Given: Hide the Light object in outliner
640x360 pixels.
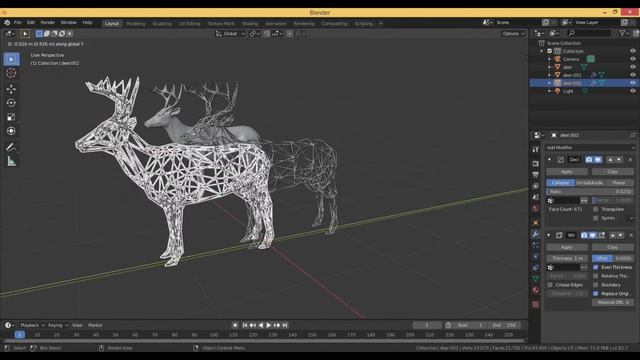Looking at the screenshot, I should [633, 91].
